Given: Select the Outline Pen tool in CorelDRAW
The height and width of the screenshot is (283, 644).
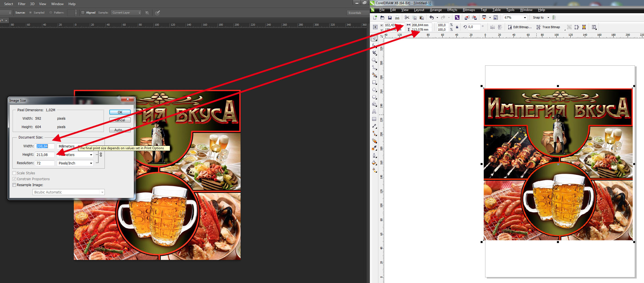Looking at the screenshot, I should pyautogui.click(x=374, y=155).
